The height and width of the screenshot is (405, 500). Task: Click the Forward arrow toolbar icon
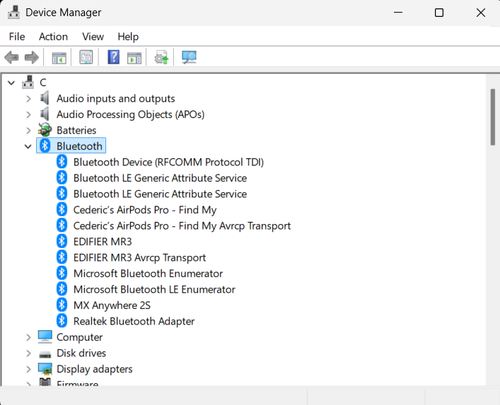coord(32,57)
